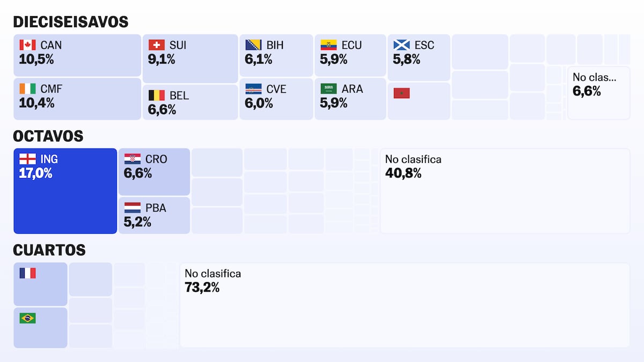
Task: Select the Croatia flag beside CRO
Action: pyautogui.click(x=133, y=159)
